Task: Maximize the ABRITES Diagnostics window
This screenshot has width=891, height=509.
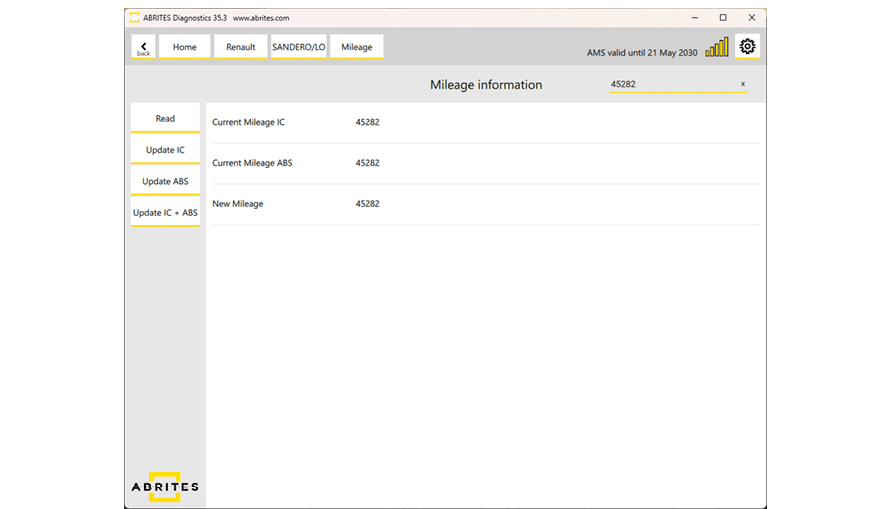Action: (x=723, y=17)
